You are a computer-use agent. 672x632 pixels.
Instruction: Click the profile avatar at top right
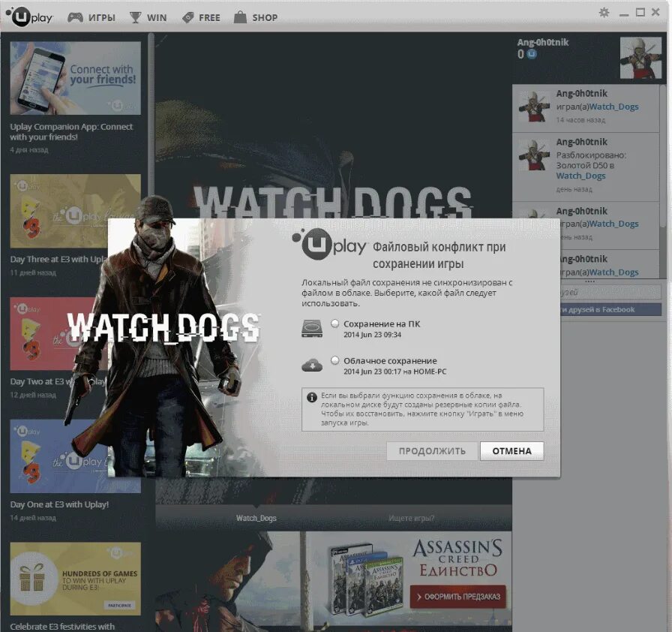[640, 58]
